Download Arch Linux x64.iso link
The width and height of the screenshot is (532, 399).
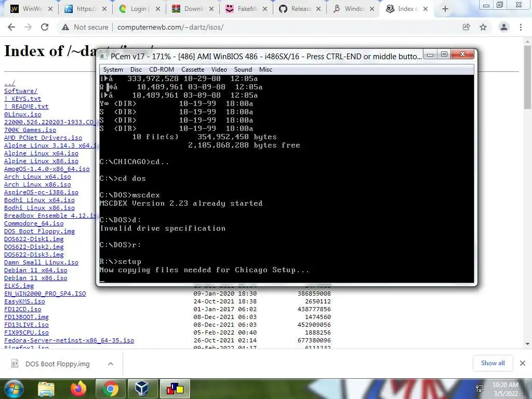tap(37, 177)
